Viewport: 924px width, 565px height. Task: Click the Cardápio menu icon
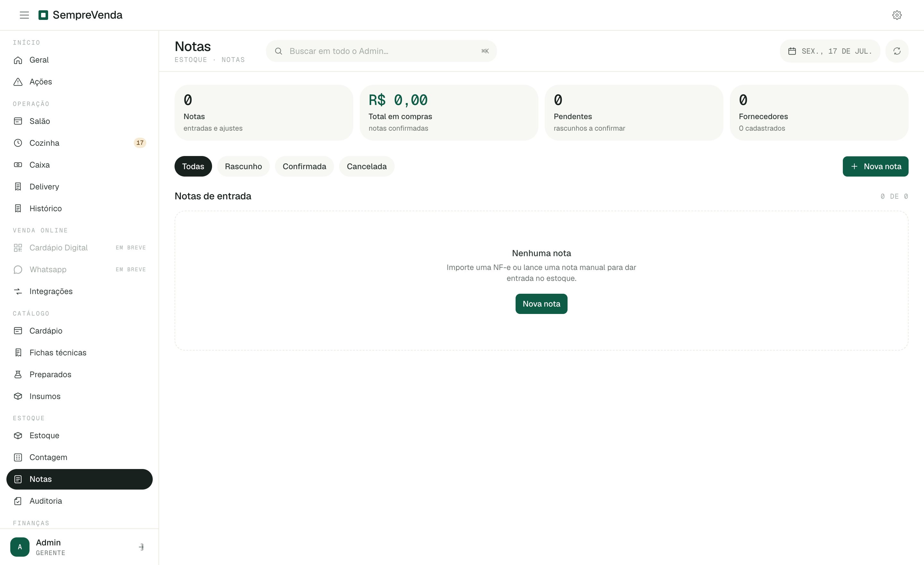coord(18,331)
